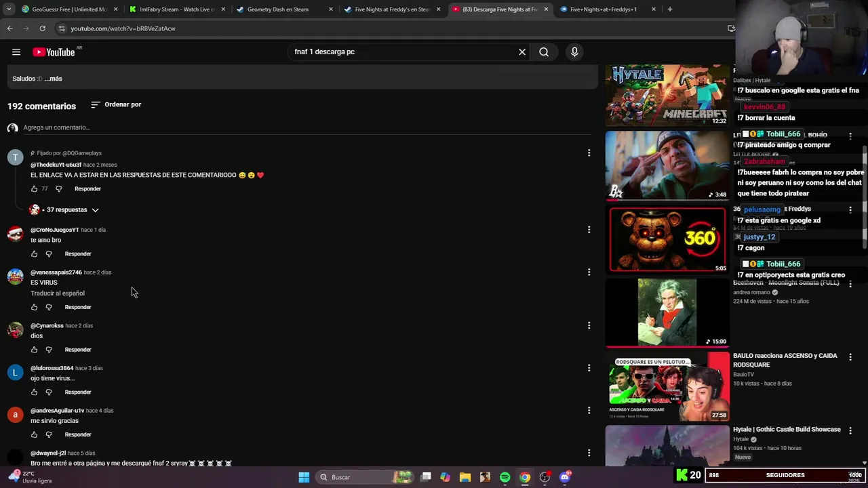Open BAULO reacciona ASCENSO Y CAIDA title
Image resolution: width=868 pixels, height=488 pixels.
pyautogui.click(x=785, y=361)
